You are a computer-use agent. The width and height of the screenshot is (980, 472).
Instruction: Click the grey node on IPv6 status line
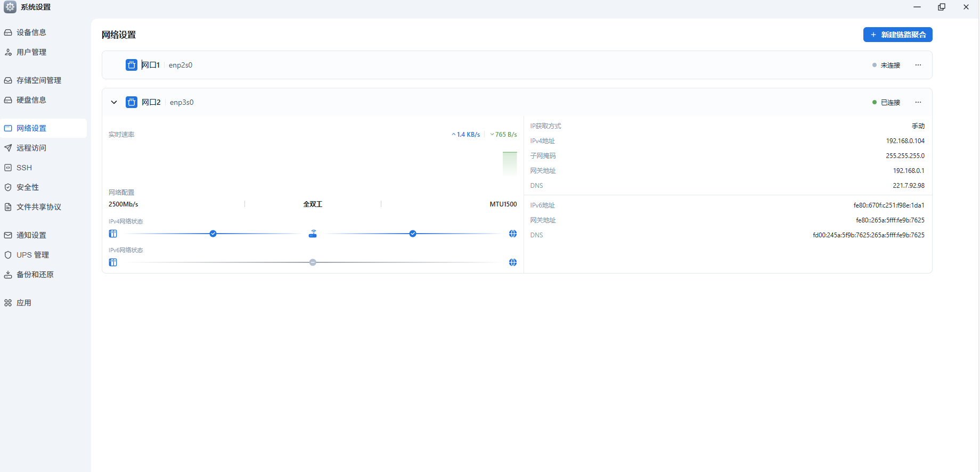(313, 262)
